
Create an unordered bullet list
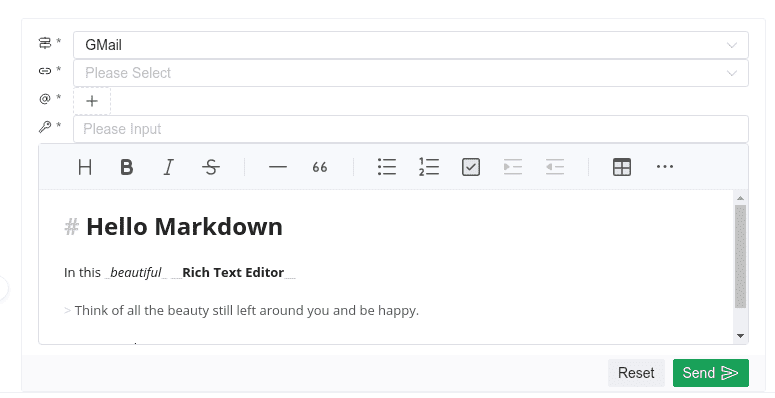[387, 167]
